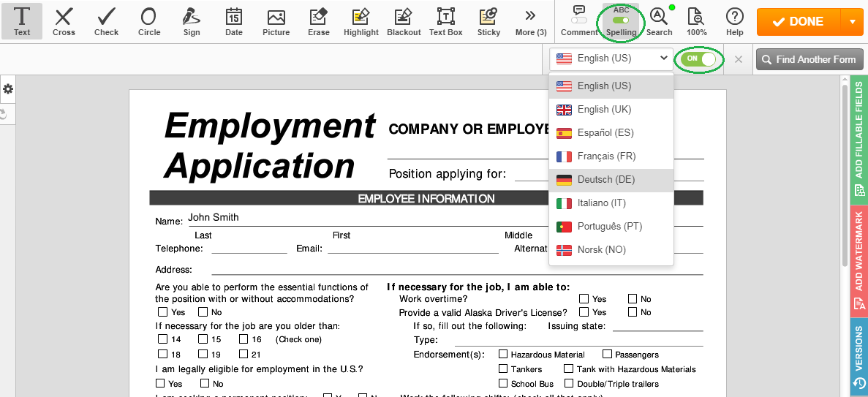Select the Text Box tool
The image size is (868, 397).
click(445, 22)
